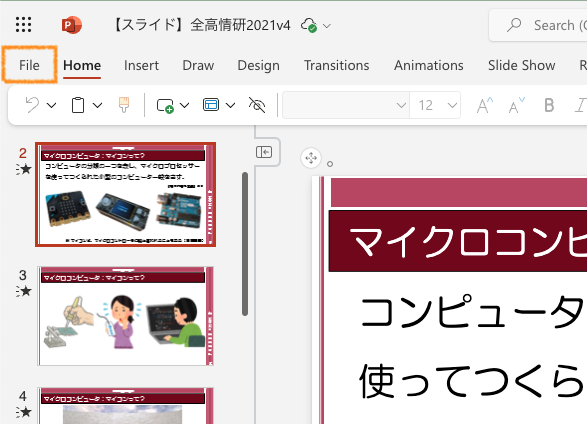The image size is (587, 424).
Task: Collapse the slide thumbnail pane
Action: [x=264, y=152]
